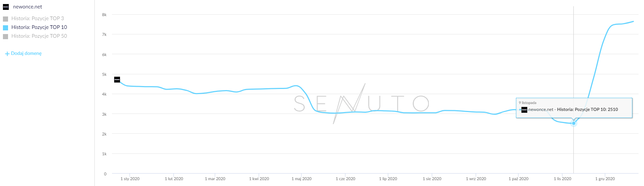The width and height of the screenshot is (644, 186).
Task: Click the newonce.net marker at chart line start
Action: pyautogui.click(x=117, y=79)
